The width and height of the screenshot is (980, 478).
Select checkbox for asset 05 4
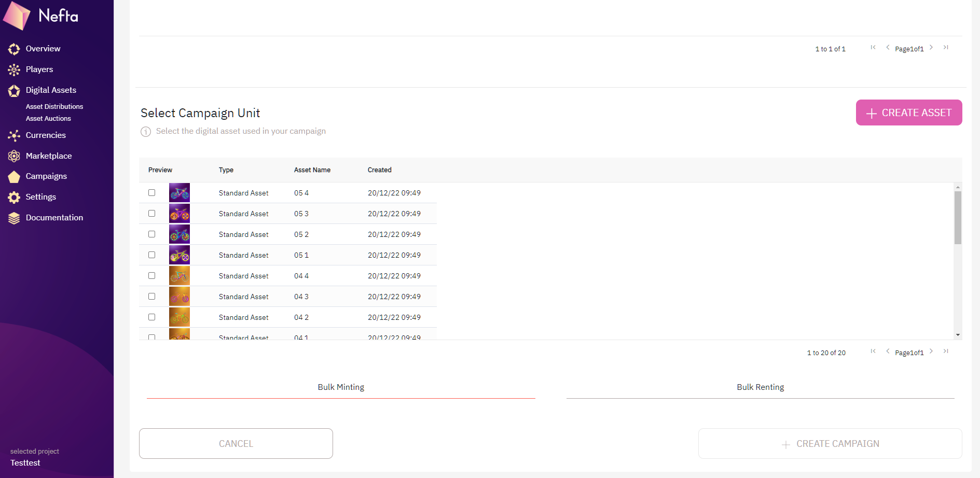[151, 192]
